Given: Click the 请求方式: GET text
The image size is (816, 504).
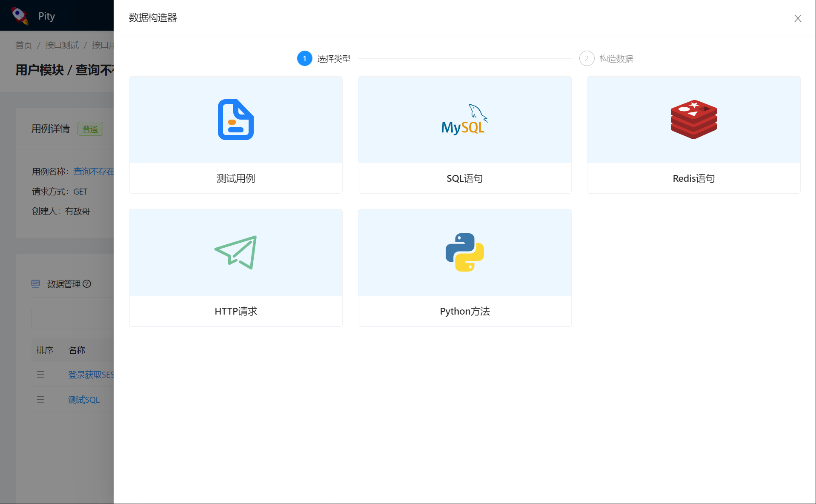Looking at the screenshot, I should coord(60,192).
